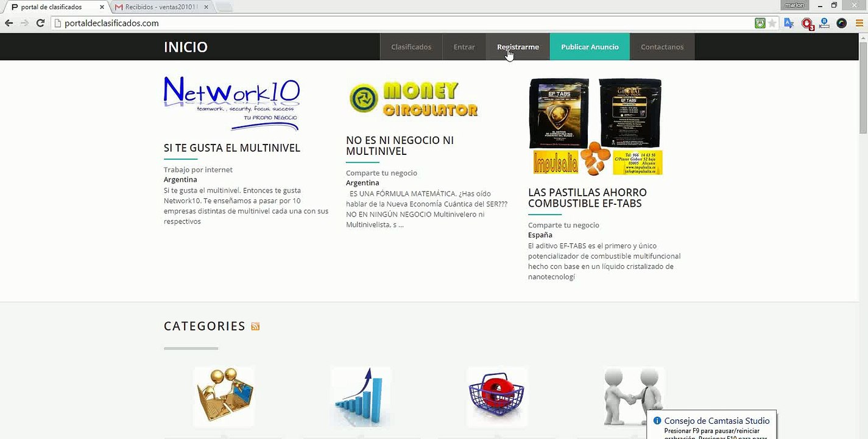Image resolution: width=868 pixels, height=439 pixels.
Task: Click España under the EF-TABS ad
Action: 540,235
